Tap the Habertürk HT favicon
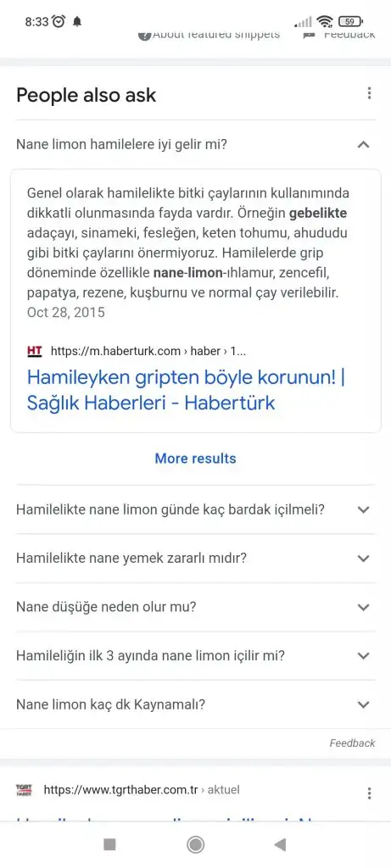The width and height of the screenshot is (391, 868). [34, 351]
